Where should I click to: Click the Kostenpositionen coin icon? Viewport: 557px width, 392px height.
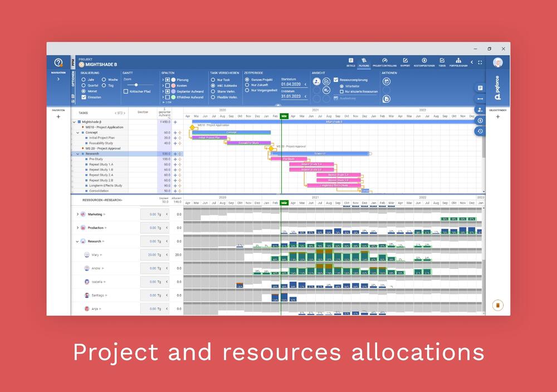click(x=424, y=60)
